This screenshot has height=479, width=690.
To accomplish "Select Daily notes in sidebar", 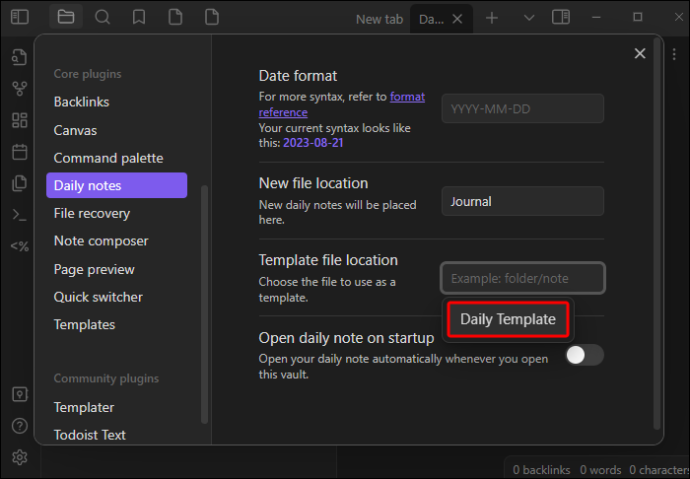I will (x=117, y=185).
